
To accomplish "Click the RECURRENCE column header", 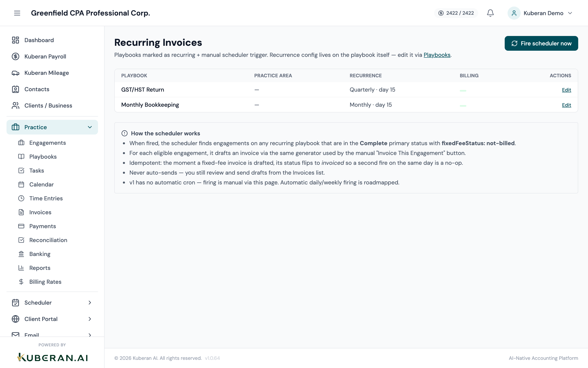I will click(366, 75).
